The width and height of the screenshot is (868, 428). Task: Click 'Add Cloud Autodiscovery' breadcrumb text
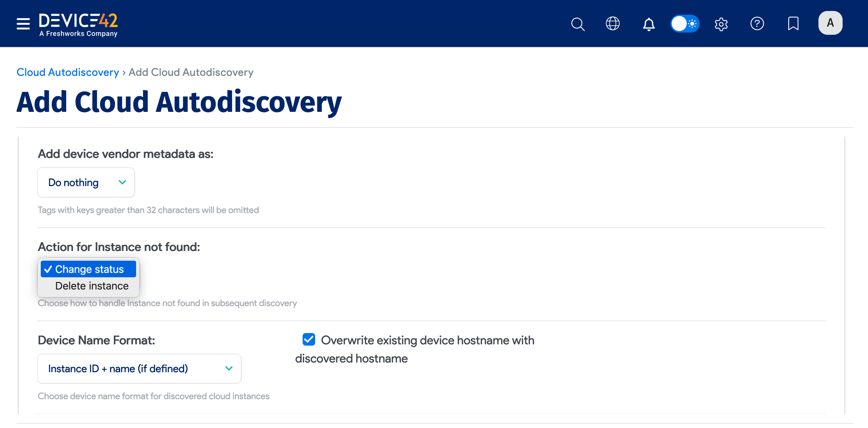(191, 72)
